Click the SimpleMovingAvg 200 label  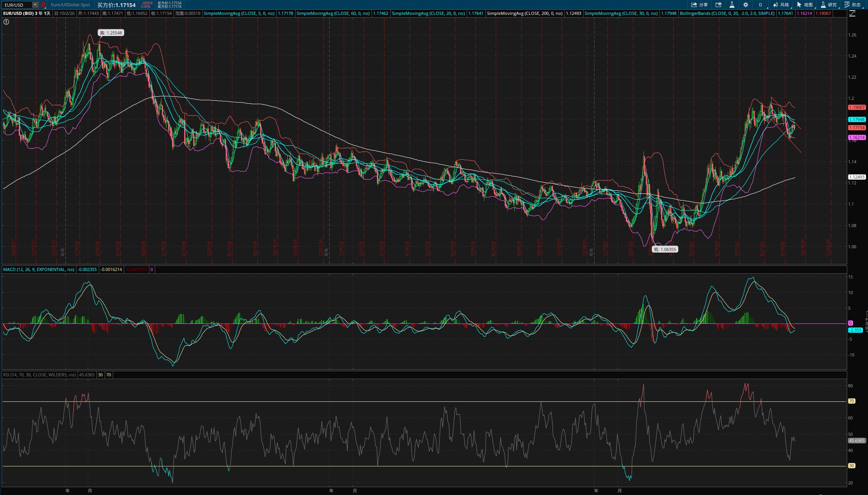[524, 13]
